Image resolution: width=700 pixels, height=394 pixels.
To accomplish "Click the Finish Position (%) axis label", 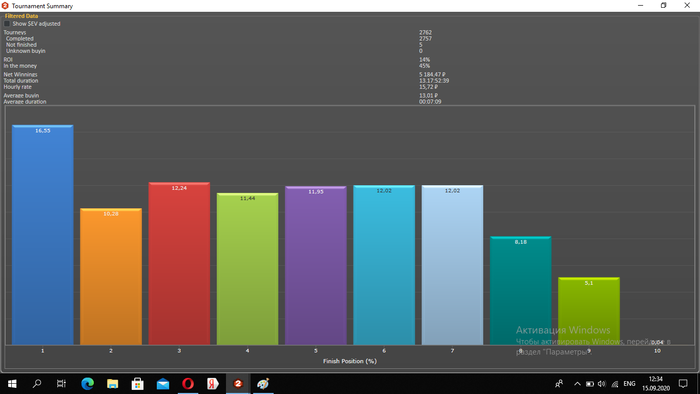I will click(x=350, y=361).
